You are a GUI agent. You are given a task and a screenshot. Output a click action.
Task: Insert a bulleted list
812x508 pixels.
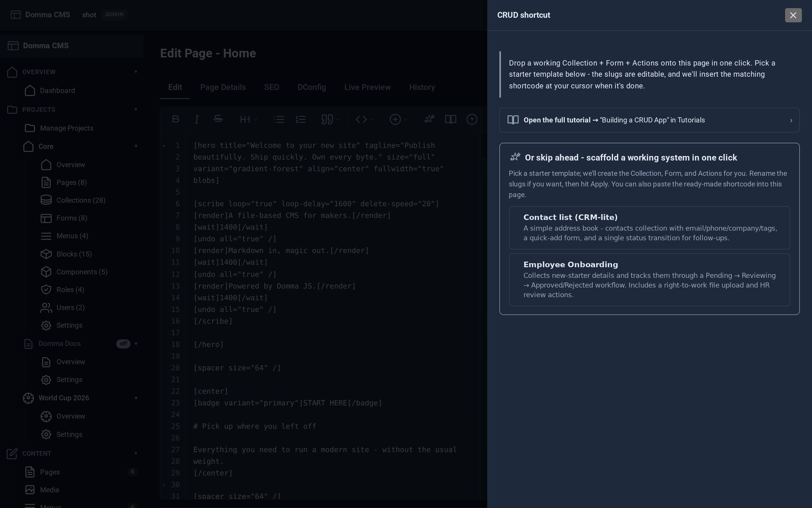pyautogui.click(x=279, y=119)
